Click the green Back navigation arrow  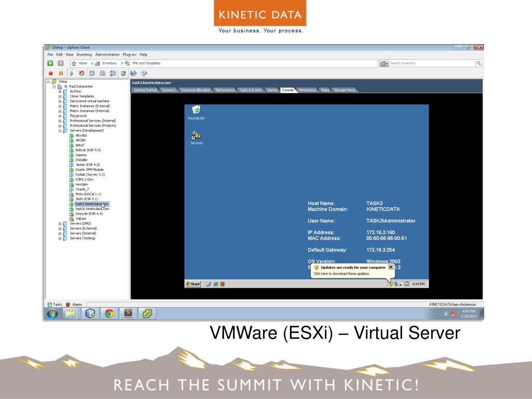click(50, 63)
